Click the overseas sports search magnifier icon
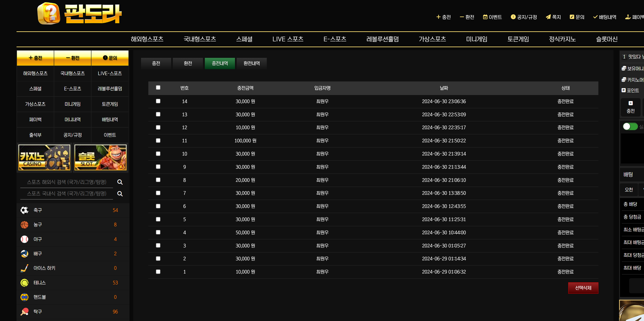This screenshot has height=321, width=644. tap(120, 182)
